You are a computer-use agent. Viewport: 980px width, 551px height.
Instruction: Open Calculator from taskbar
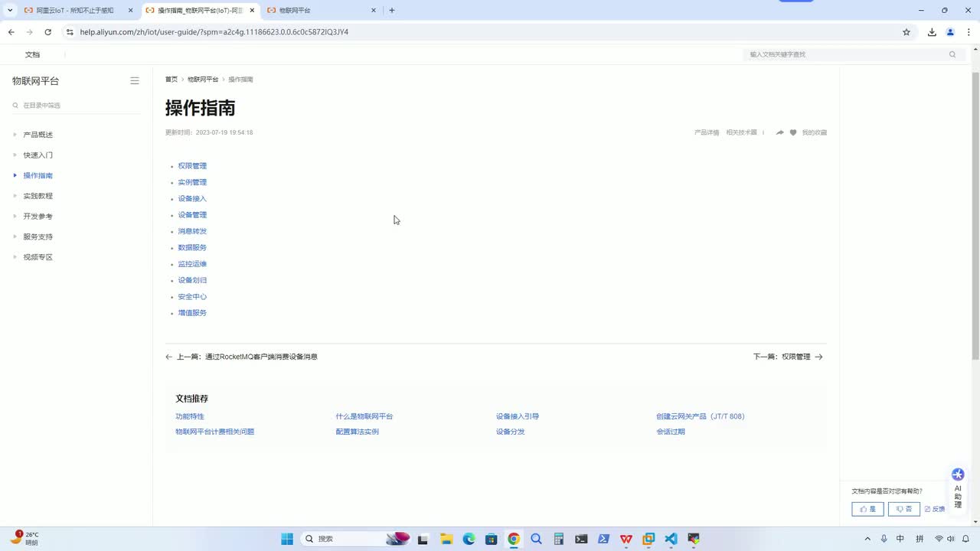pyautogui.click(x=559, y=539)
